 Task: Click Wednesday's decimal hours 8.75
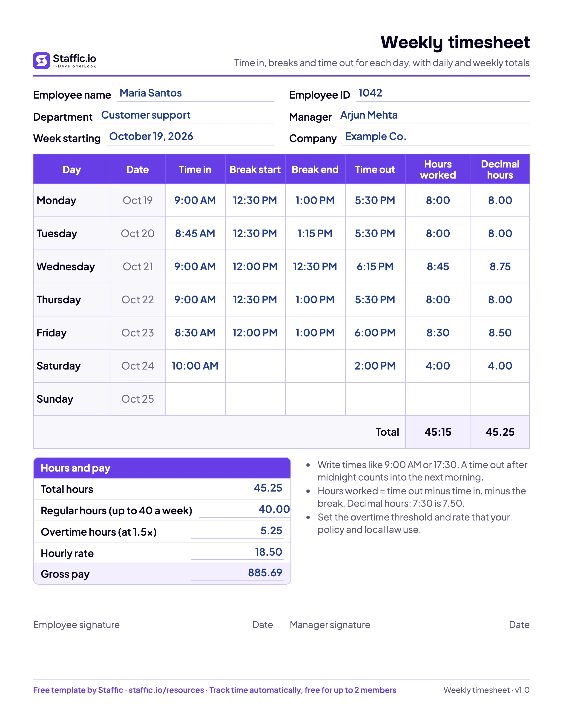[x=500, y=267]
